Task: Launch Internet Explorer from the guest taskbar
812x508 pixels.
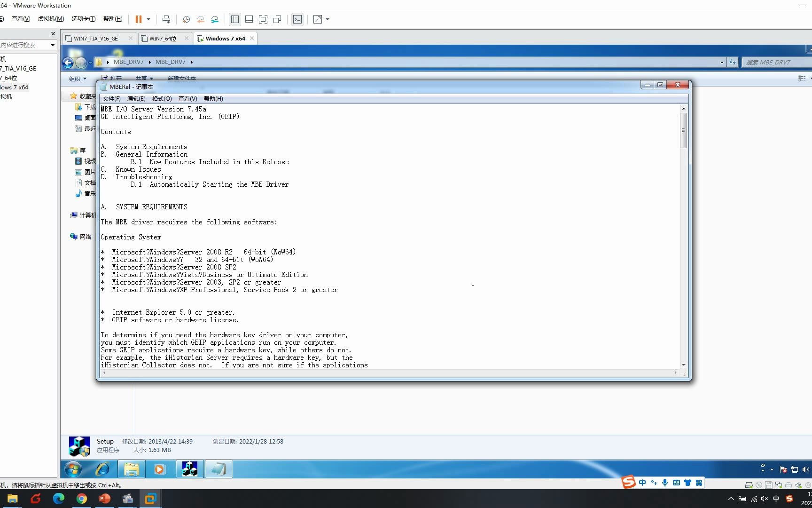Action: 102,469
